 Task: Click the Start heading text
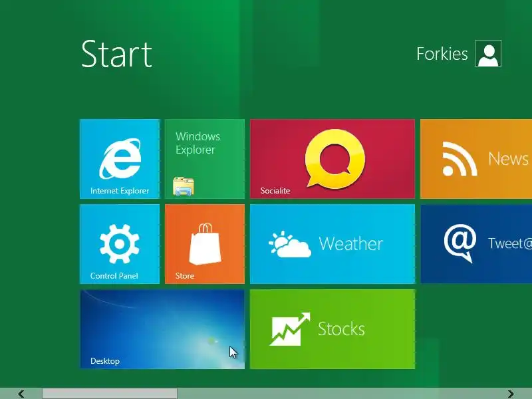coord(116,55)
